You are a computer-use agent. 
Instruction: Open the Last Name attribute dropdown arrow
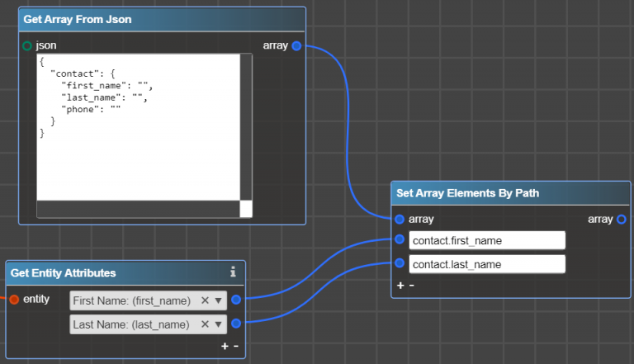click(x=218, y=324)
